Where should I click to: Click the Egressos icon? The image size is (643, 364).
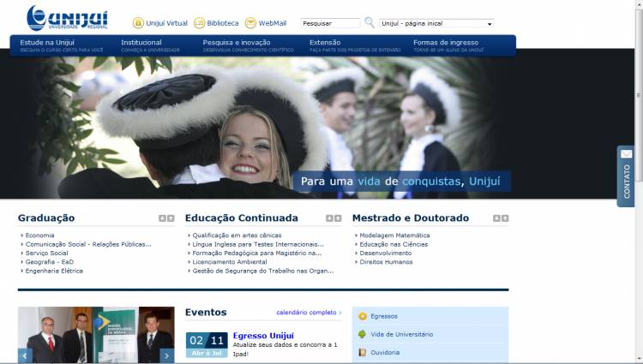pyautogui.click(x=363, y=316)
